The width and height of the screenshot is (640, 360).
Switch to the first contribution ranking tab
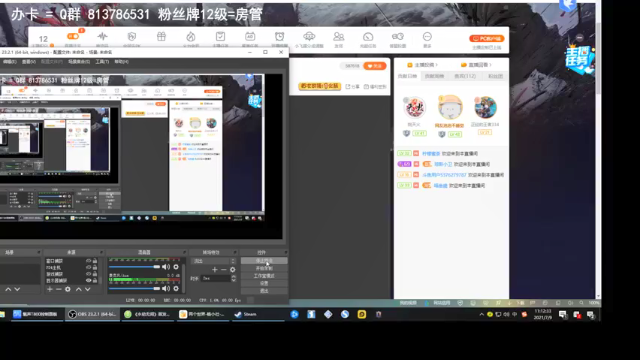(407, 76)
